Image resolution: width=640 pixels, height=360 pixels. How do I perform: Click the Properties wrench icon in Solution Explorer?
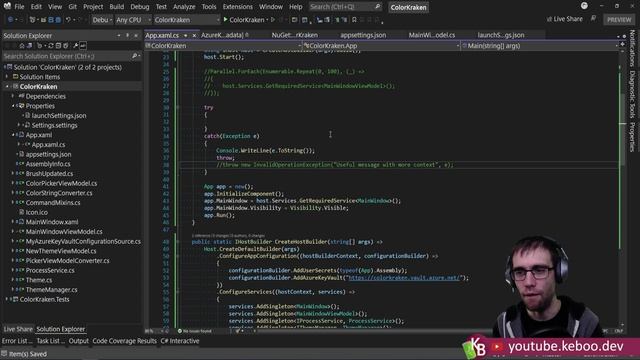pos(76,46)
